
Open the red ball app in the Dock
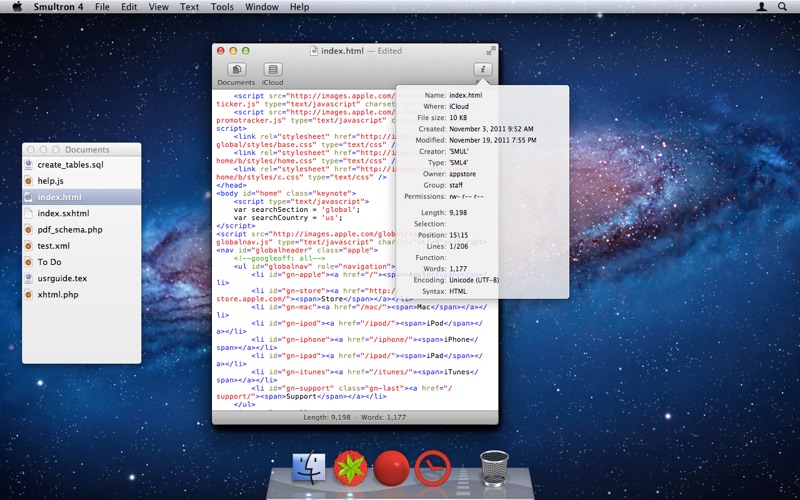pos(392,468)
